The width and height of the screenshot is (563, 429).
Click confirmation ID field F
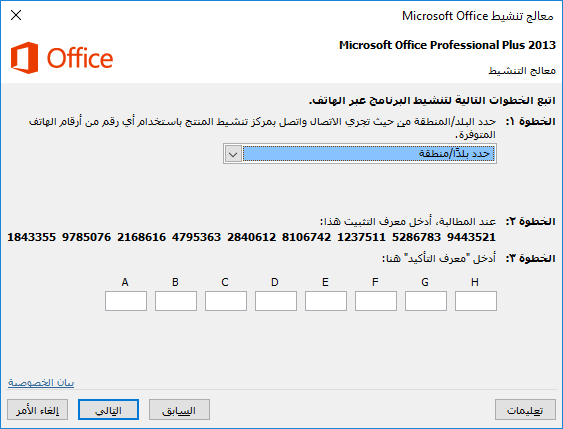tap(376, 301)
